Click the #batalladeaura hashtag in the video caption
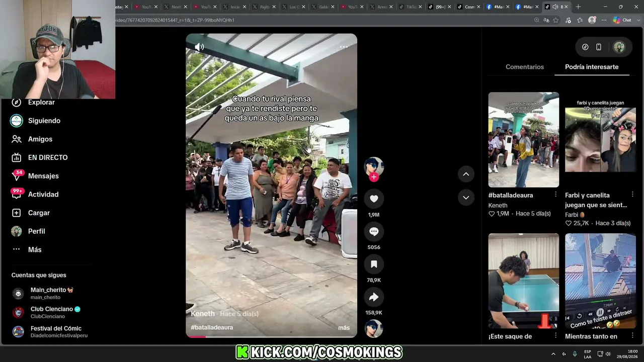The width and height of the screenshot is (644, 362). pos(212,327)
